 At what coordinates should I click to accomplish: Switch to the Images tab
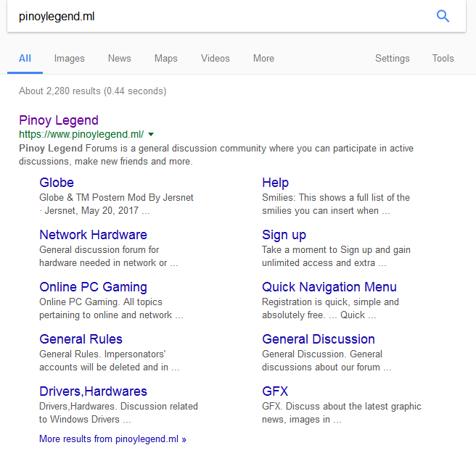[x=69, y=59]
